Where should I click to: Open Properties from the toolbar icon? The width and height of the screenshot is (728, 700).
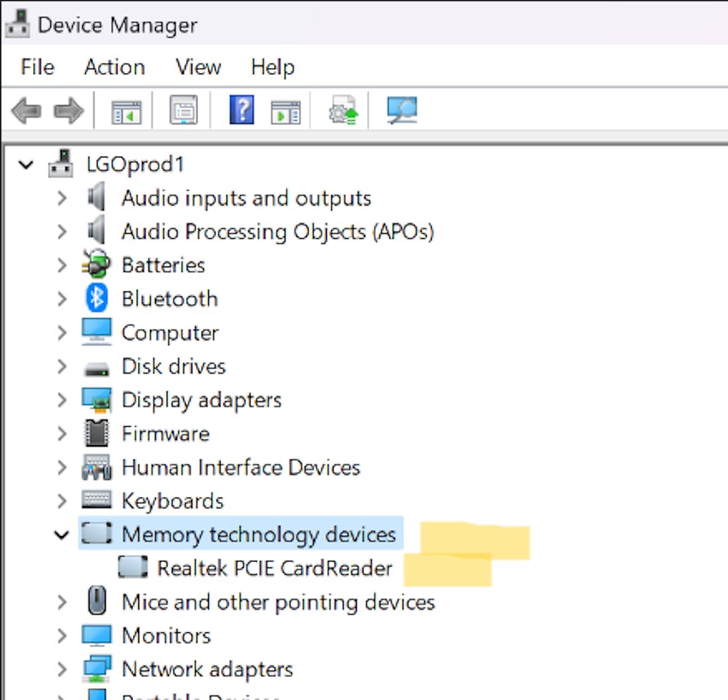pyautogui.click(x=183, y=111)
